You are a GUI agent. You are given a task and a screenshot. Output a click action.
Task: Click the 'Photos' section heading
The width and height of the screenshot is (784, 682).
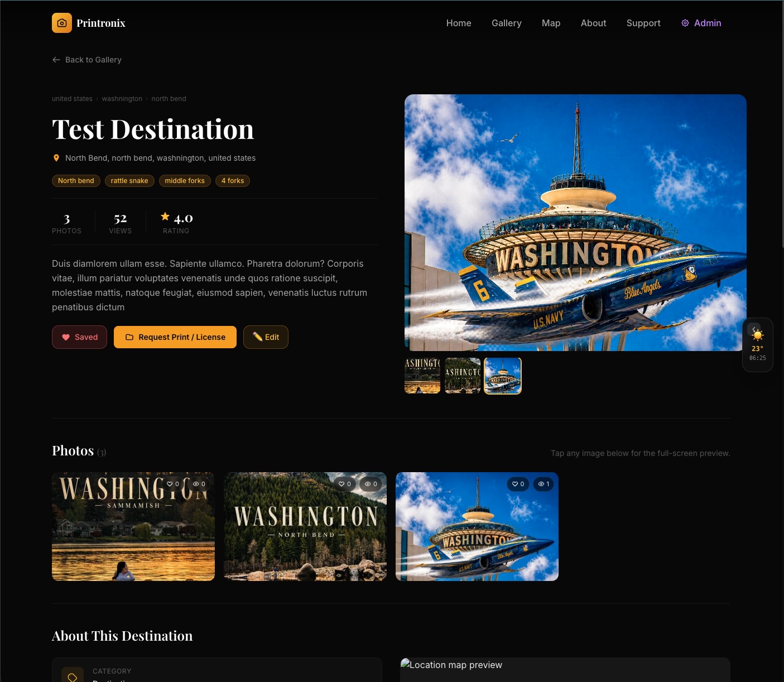click(x=73, y=450)
